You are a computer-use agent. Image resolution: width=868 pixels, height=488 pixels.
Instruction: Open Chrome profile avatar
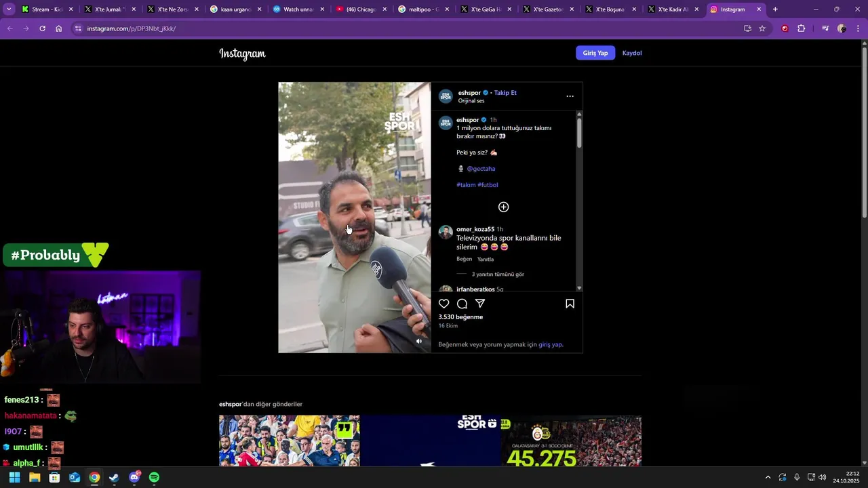tap(842, 28)
